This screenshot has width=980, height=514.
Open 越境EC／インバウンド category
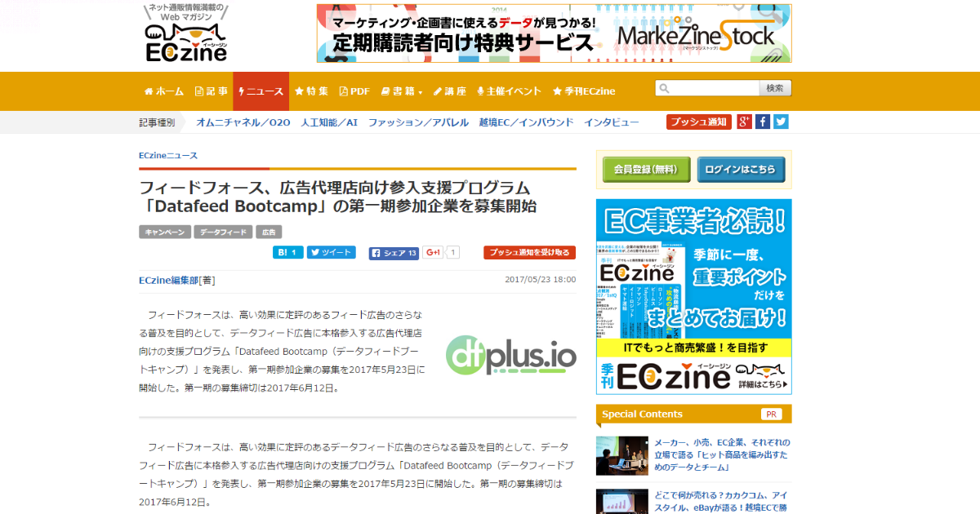point(526,122)
